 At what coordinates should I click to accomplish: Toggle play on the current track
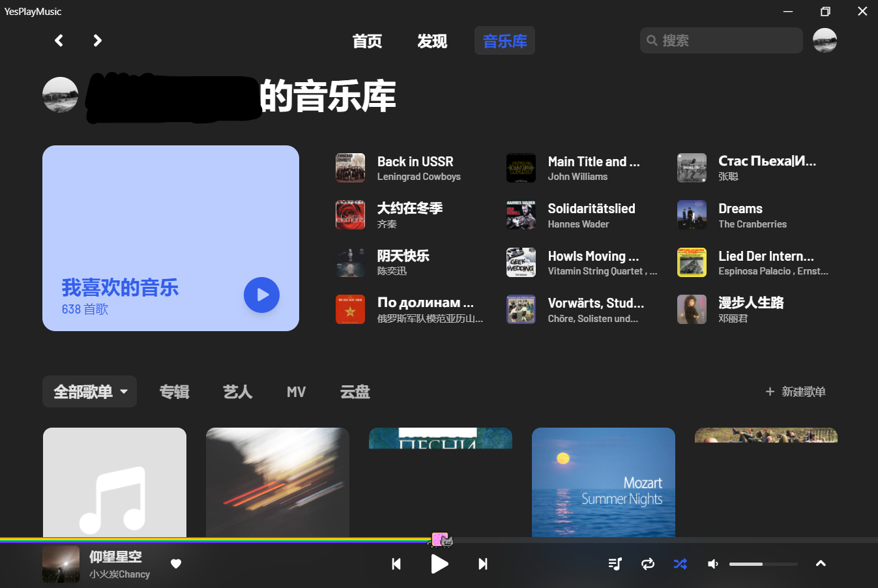[x=439, y=564]
